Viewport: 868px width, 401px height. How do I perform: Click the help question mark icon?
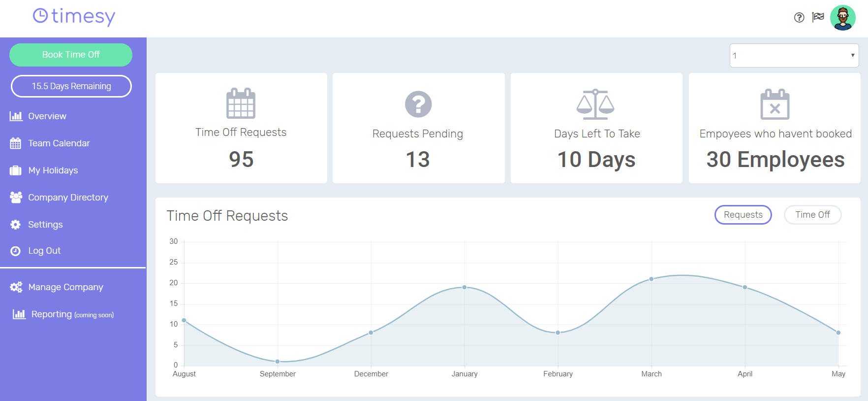pyautogui.click(x=799, y=18)
